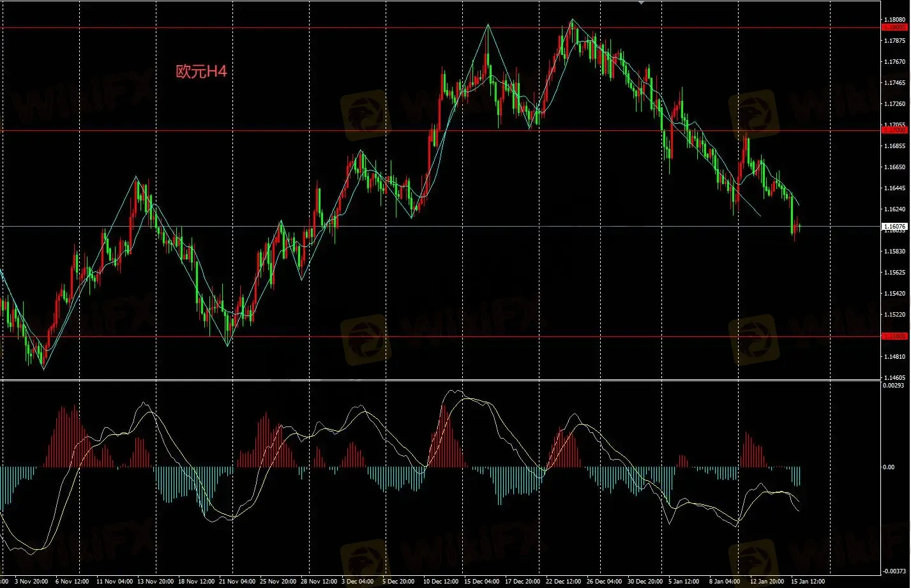Image resolution: width=911 pixels, height=588 pixels.
Task: Click the 5 Jan 12:00 time label
Action: pos(684,582)
